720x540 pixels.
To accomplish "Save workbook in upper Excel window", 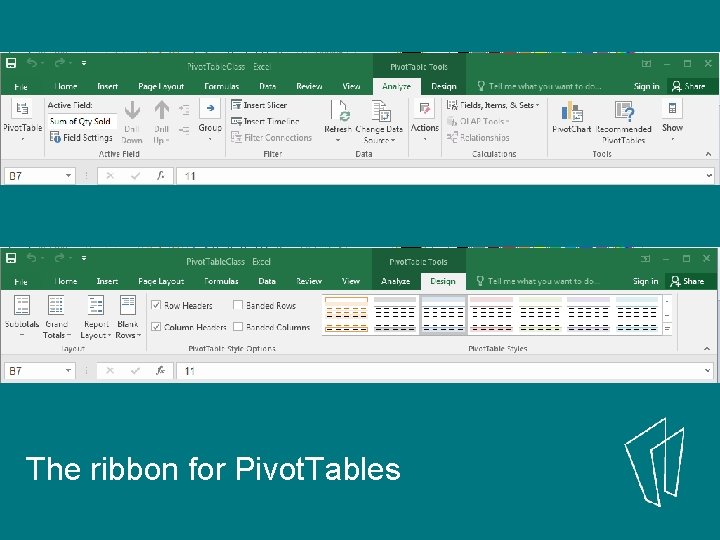I will coord(11,63).
